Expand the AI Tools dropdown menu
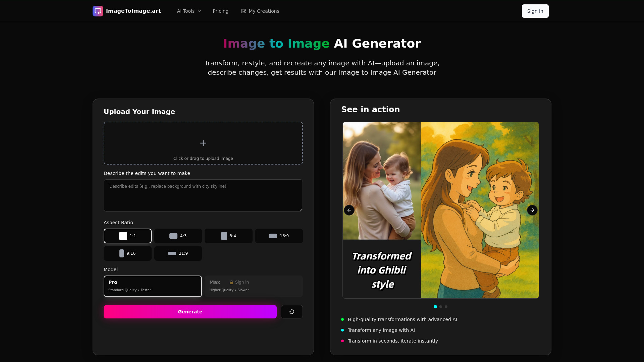This screenshot has width=644, height=362. pos(189,11)
